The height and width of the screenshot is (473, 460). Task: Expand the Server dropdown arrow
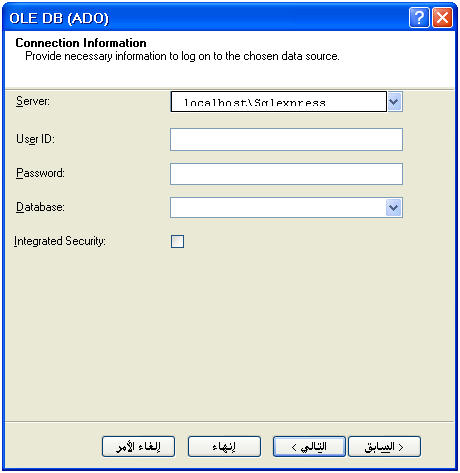point(395,101)
